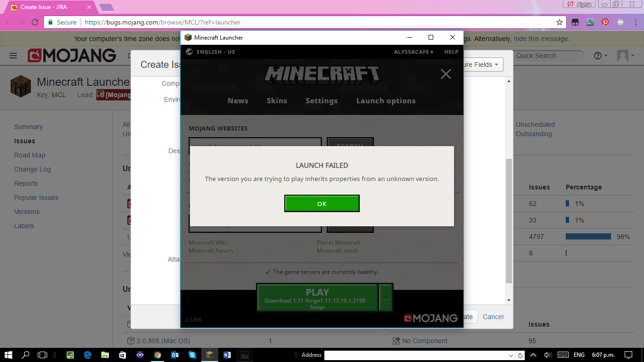
Task: Cancel the Create Issue dialog
Action: tap(493, 317)
